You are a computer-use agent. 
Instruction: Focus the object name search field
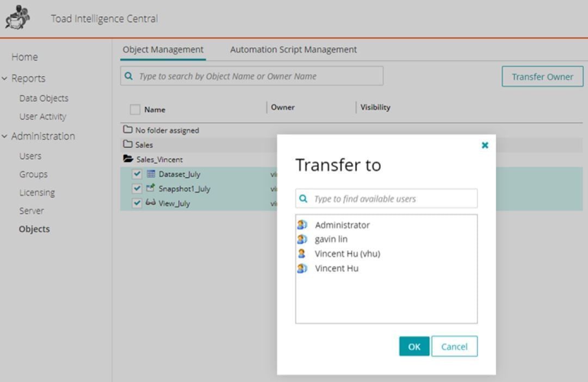click(x=252, y=76)
